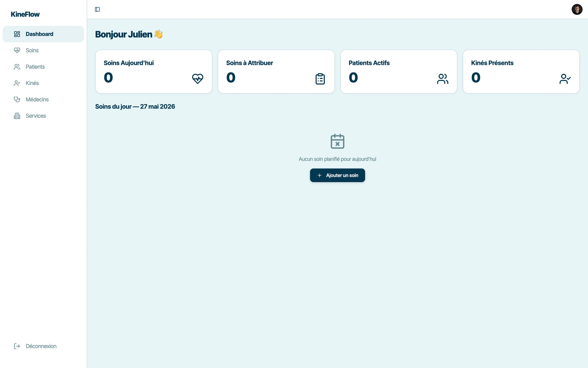Click the plus icon in Ajouter un soin

tap(319, 175)
